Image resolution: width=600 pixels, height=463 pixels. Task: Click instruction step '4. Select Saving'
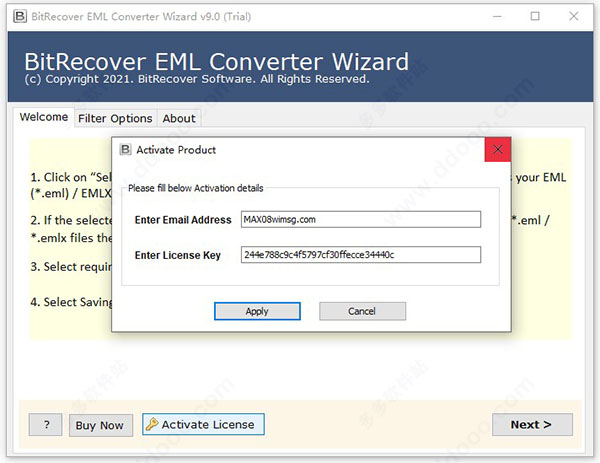click(71, 302)
